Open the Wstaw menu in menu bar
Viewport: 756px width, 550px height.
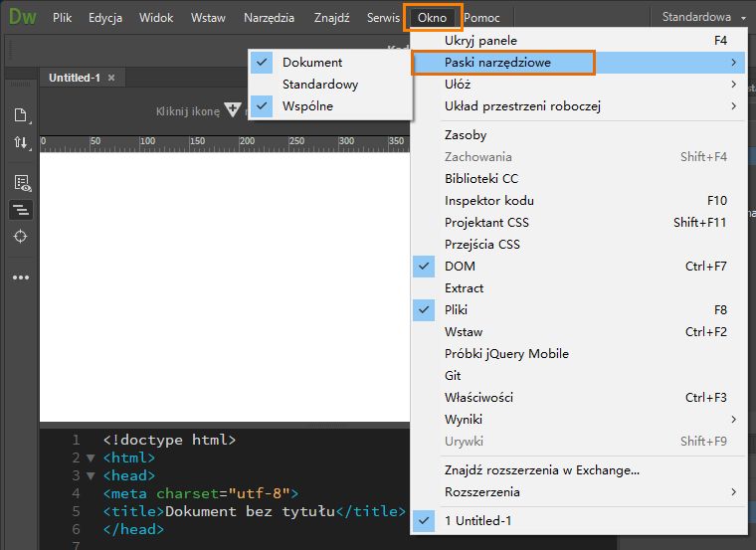click(208, 18)
